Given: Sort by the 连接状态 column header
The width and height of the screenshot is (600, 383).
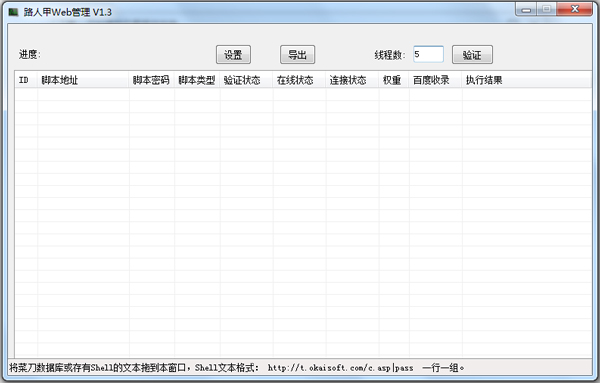Looking at the screenshot, I should [352, 80].
